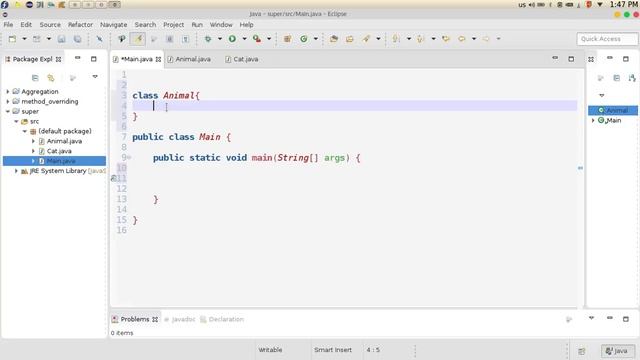Expand the Aggregation project

[8, 91]
